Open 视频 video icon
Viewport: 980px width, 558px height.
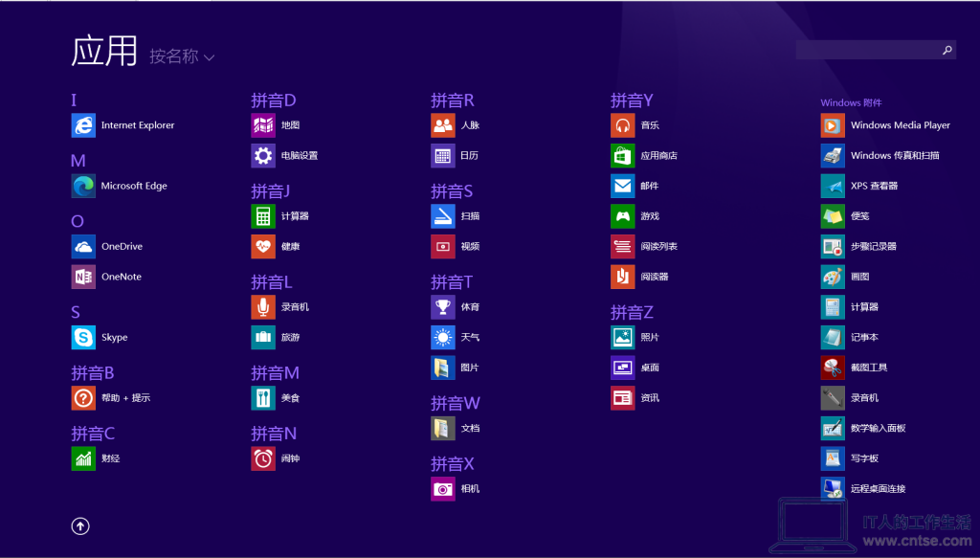(x=442, y=247)
